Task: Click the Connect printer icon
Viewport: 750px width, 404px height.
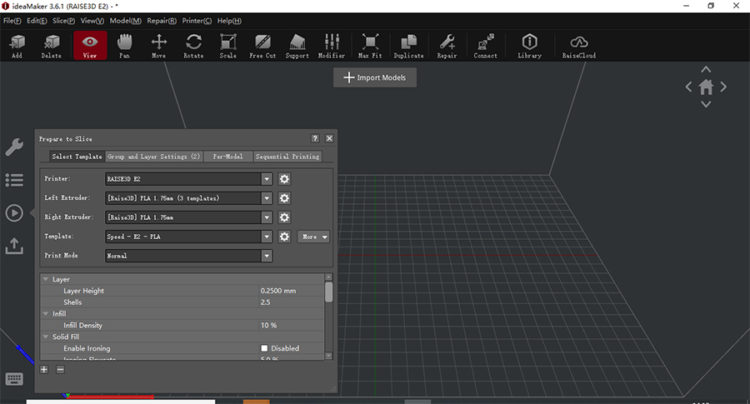Action: tap(485, 46)
